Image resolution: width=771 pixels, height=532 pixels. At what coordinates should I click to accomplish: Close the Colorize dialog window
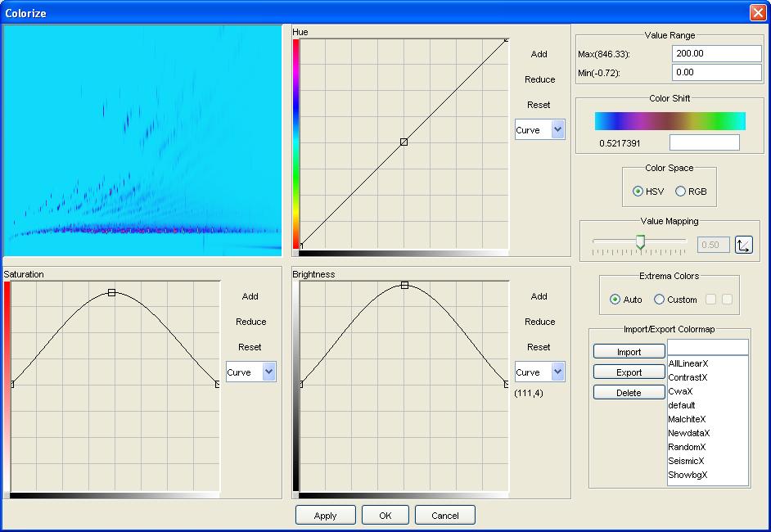757,13
